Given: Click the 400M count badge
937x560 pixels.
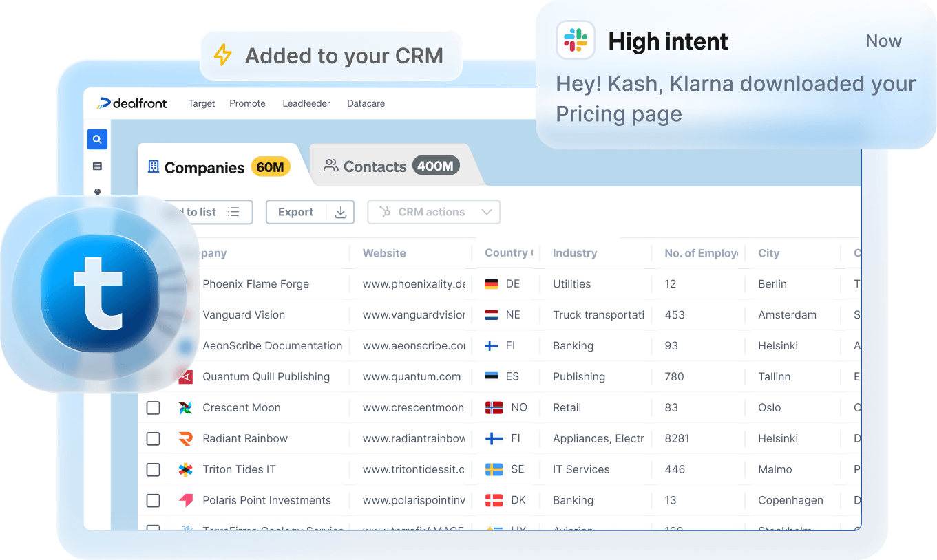Looking at the screenshot, I should (x=436, y=166).
